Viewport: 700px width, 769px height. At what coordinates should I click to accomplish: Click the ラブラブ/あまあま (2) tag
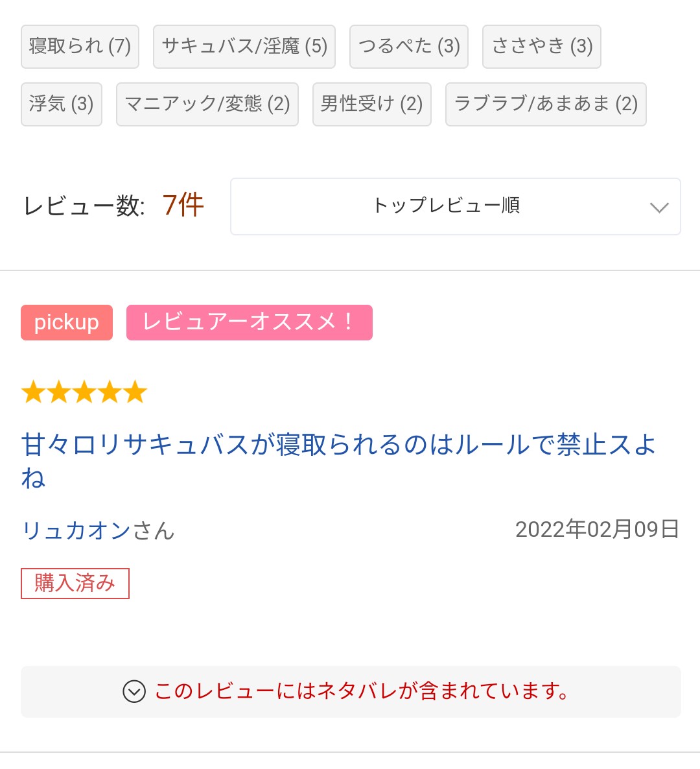point(545,104)
